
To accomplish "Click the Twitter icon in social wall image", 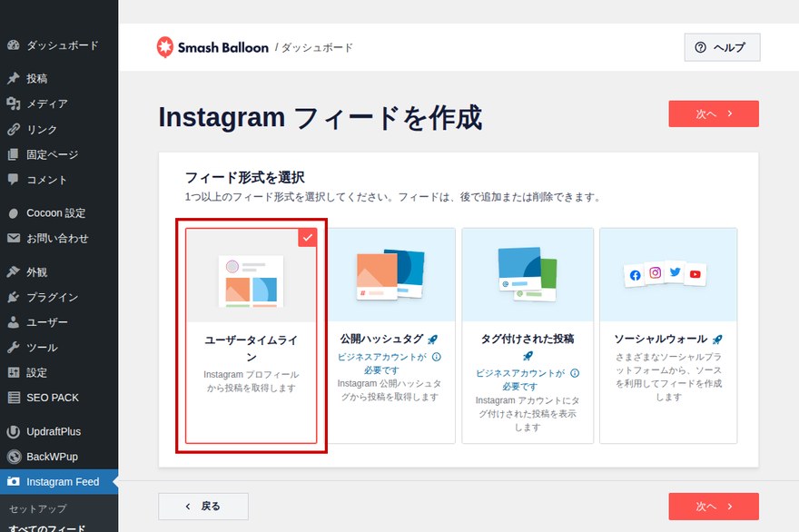I will (x=676, y=271).
